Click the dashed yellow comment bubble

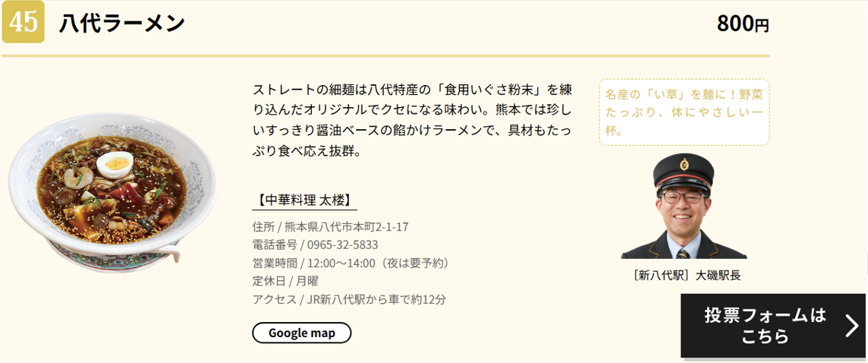(684, 112)
